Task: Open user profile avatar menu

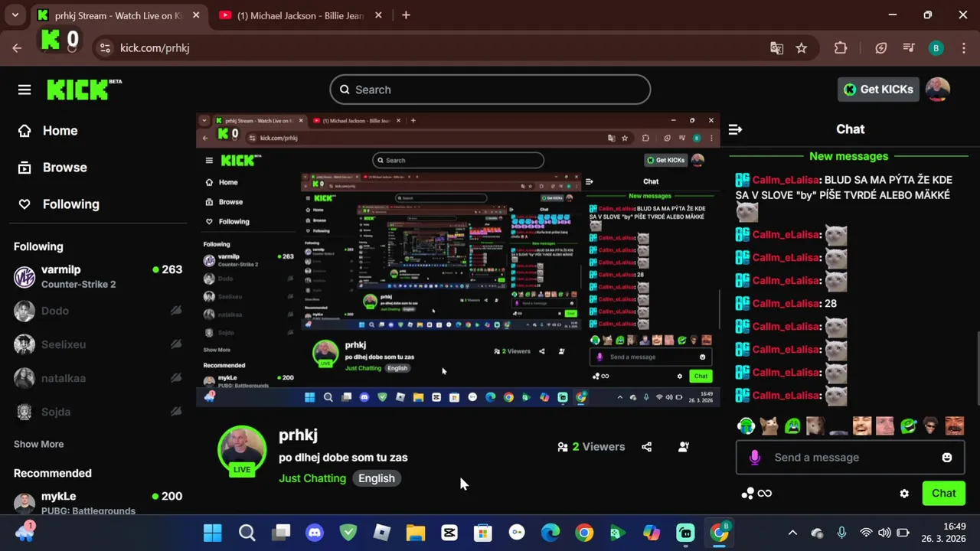Action: point(938,90)
